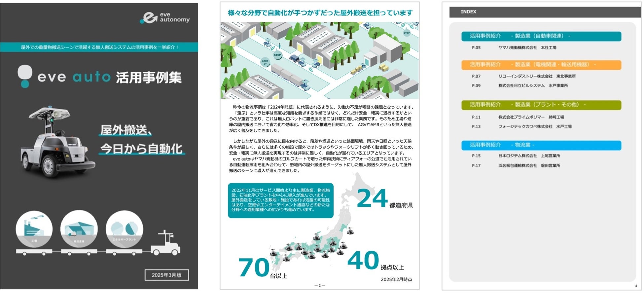Select the energy plant (エネルギープラント) circle icon

point(124,229)
